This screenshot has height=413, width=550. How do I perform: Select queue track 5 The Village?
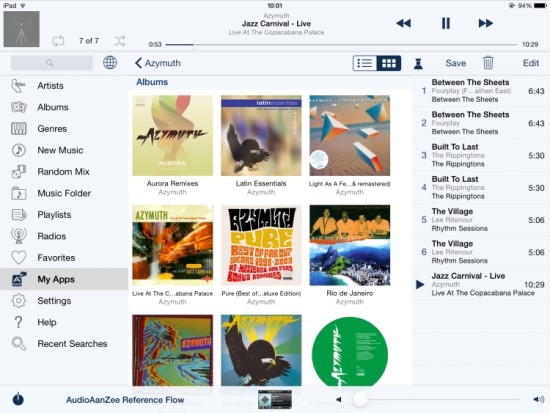(481, 220)
